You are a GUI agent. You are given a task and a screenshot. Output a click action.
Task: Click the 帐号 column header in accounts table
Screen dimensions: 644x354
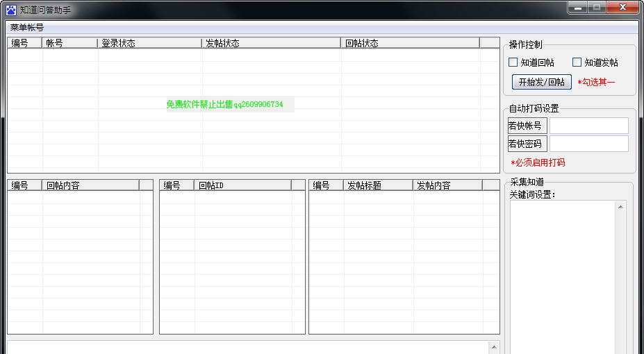click(x=70, y=43)
